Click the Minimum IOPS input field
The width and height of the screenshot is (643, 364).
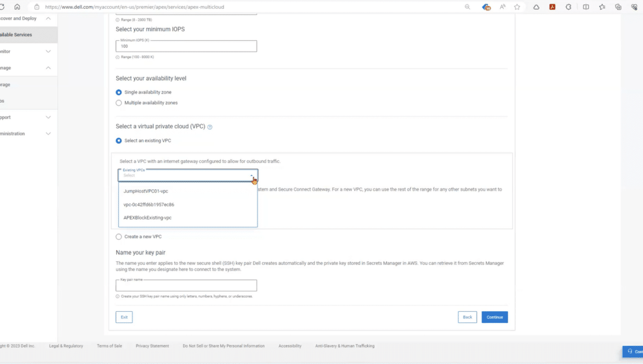(186, 46)
